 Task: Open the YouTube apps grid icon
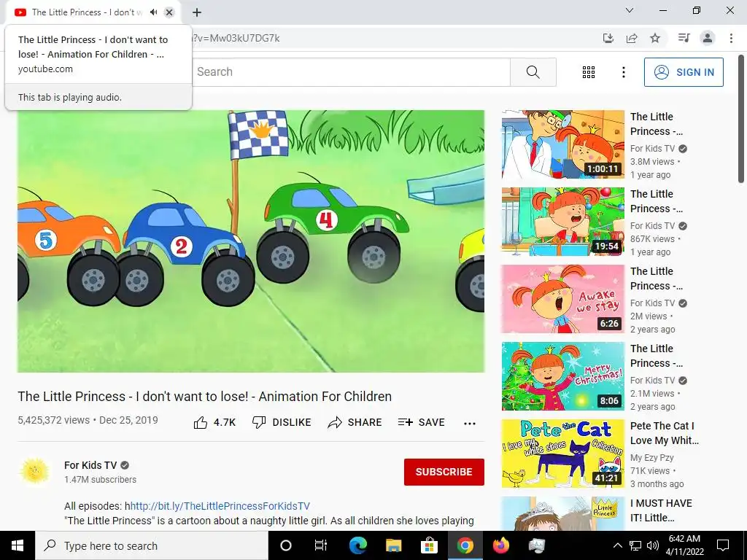pos(589,72)
